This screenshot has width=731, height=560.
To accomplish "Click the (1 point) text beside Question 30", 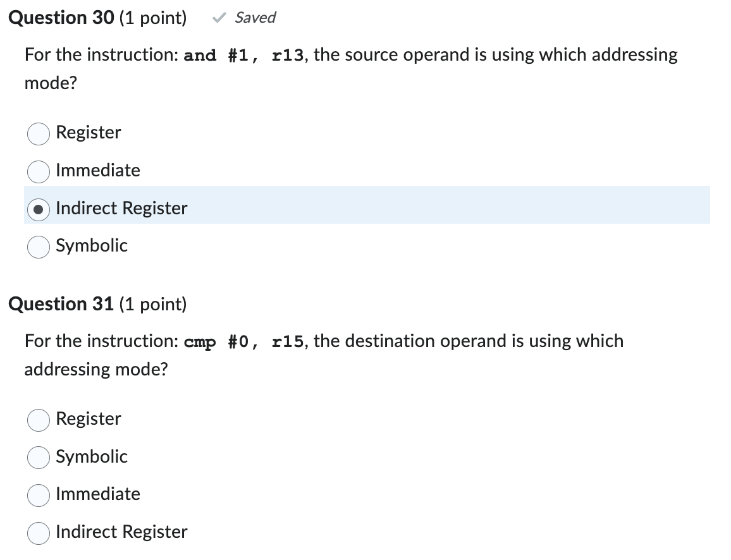I will tap(154, 18).
